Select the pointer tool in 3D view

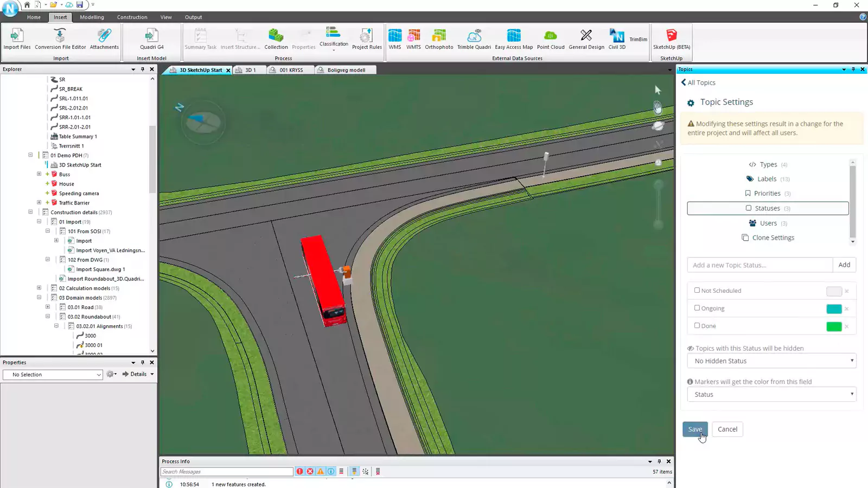(658, 89)
